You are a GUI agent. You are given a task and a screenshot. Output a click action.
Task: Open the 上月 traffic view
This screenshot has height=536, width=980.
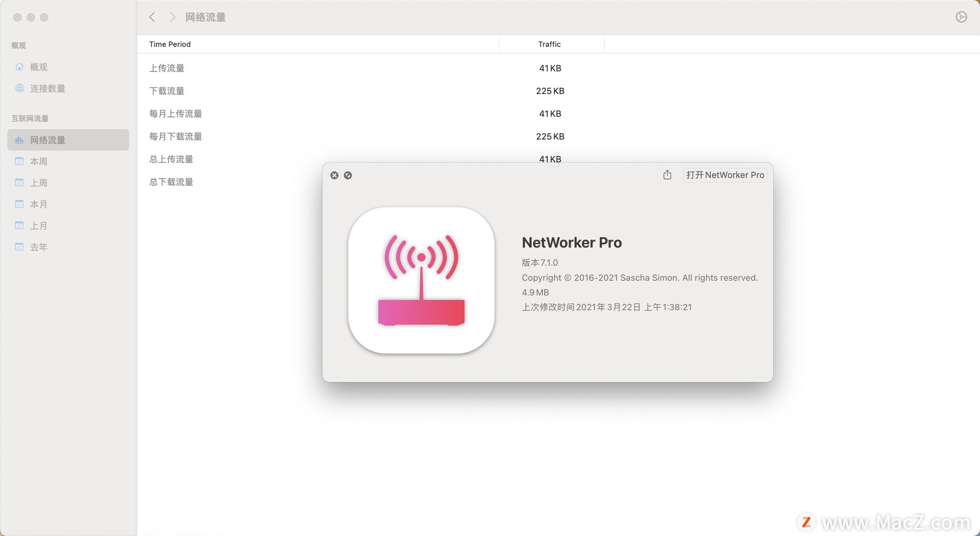pyautogui.click(x=68, y=226)
